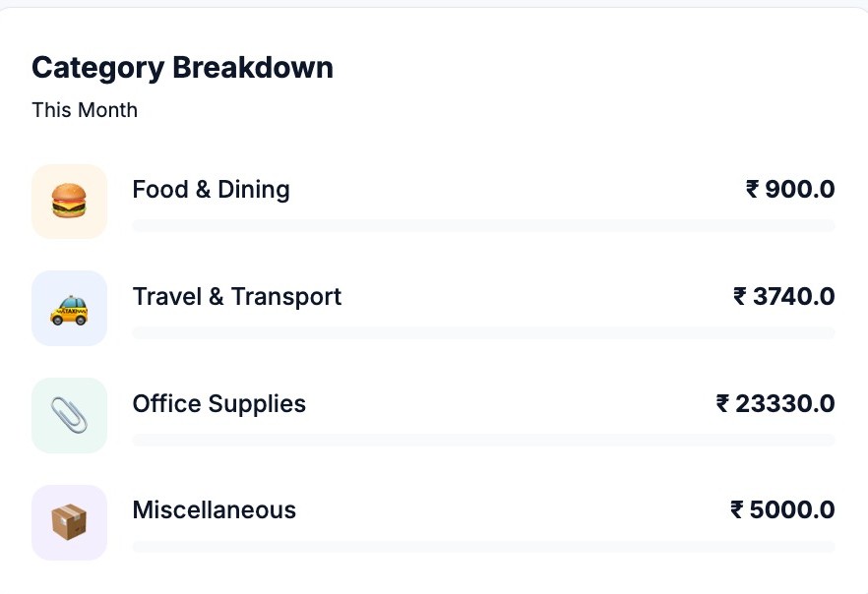868x594 pixels.
Task: Click the package icon next to Miscellaneous
Action: click(69, 522)
